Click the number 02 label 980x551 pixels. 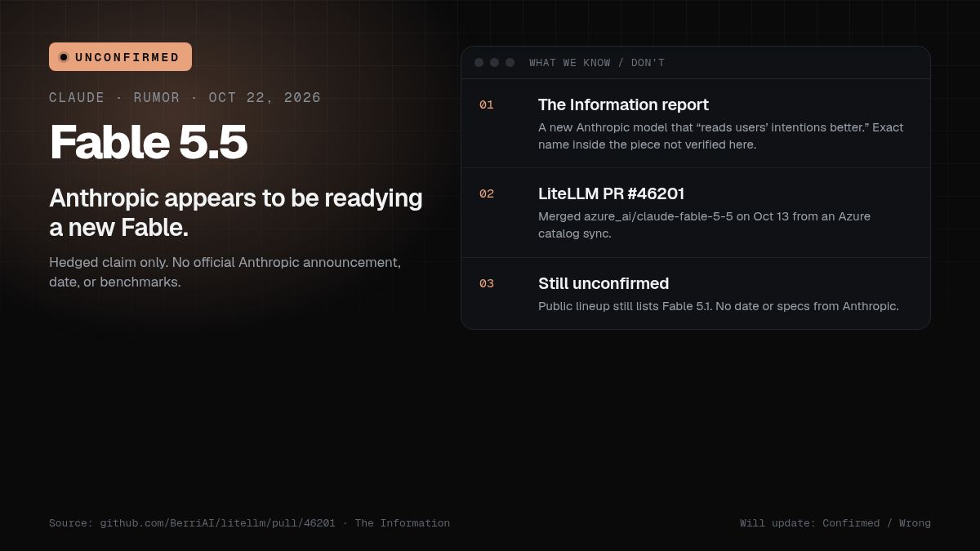coord(487,193)
